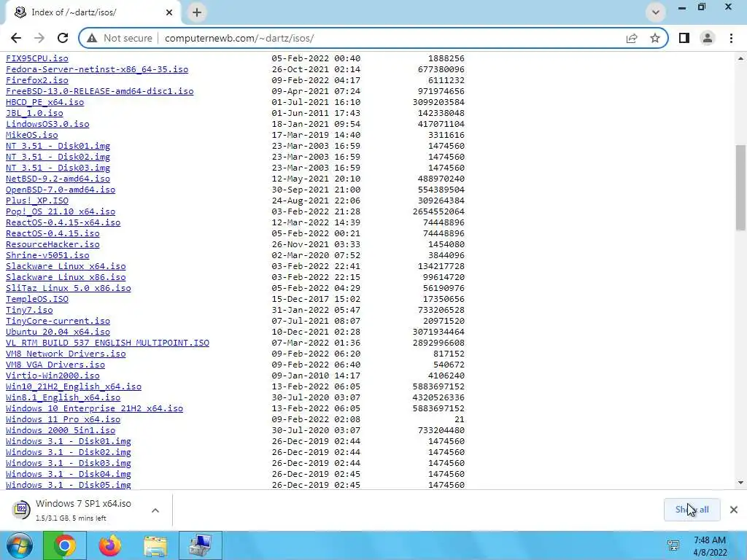
Task: Click the network tray icon
Action: pos(673,545)
